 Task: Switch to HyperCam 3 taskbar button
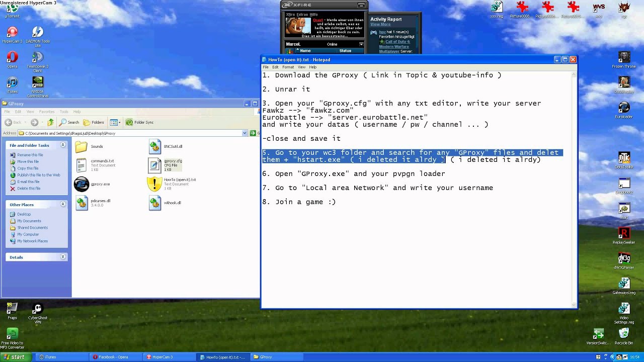(169, 357)
